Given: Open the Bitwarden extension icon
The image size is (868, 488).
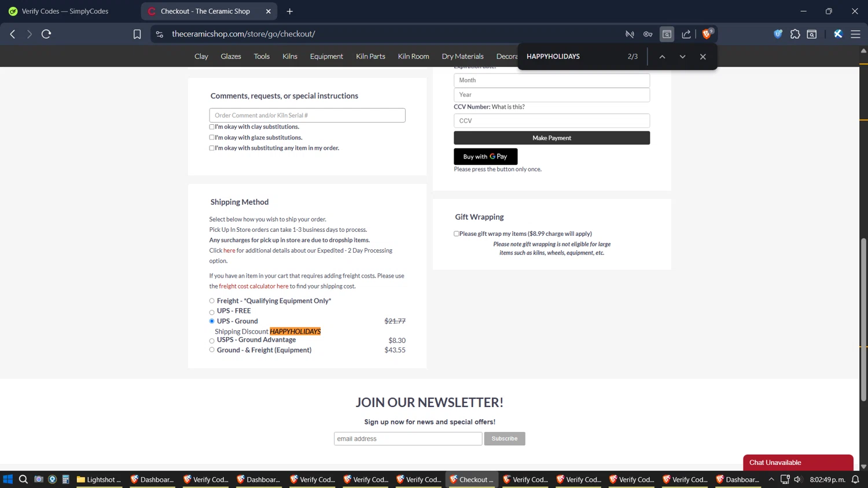Looking at the screenshot, I should 778,34.
